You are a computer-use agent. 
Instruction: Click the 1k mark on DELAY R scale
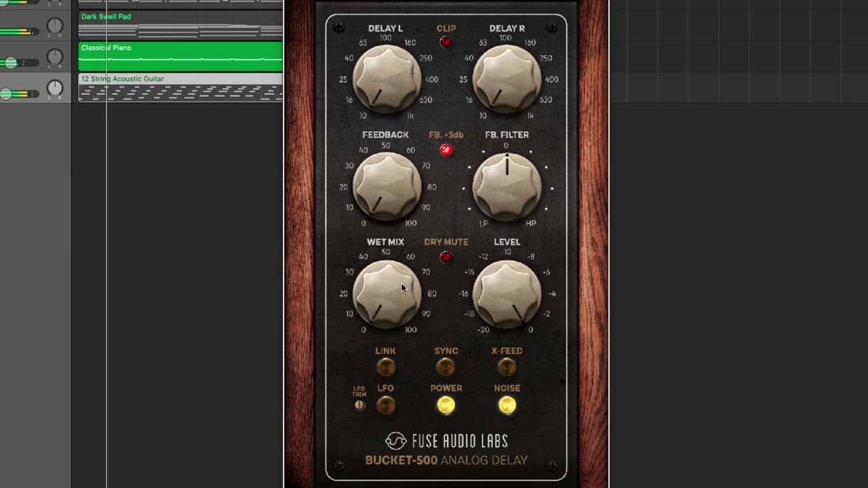(530, 116)
